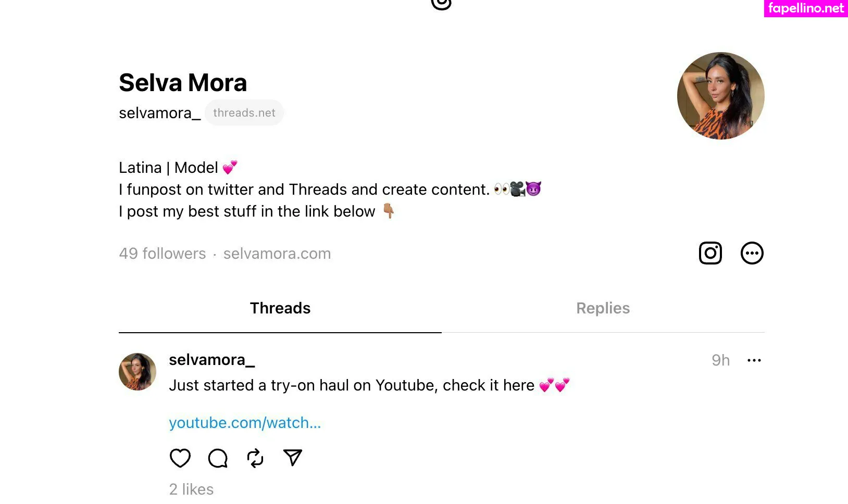Open the large profile picture
This screenshot has height=504, width=848.
[x=720, y=96]
